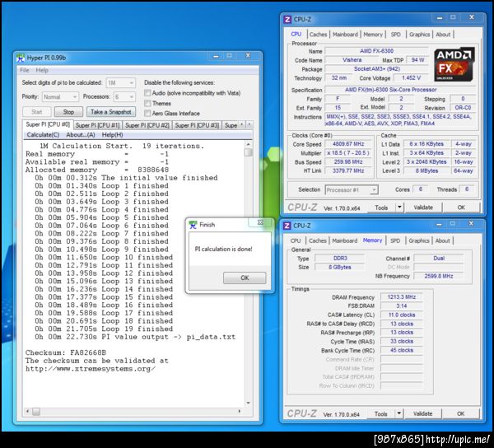This screenshot has height=448, width=494.
Task: Click OK in top CPU-Z window
Action: point(461,208)
